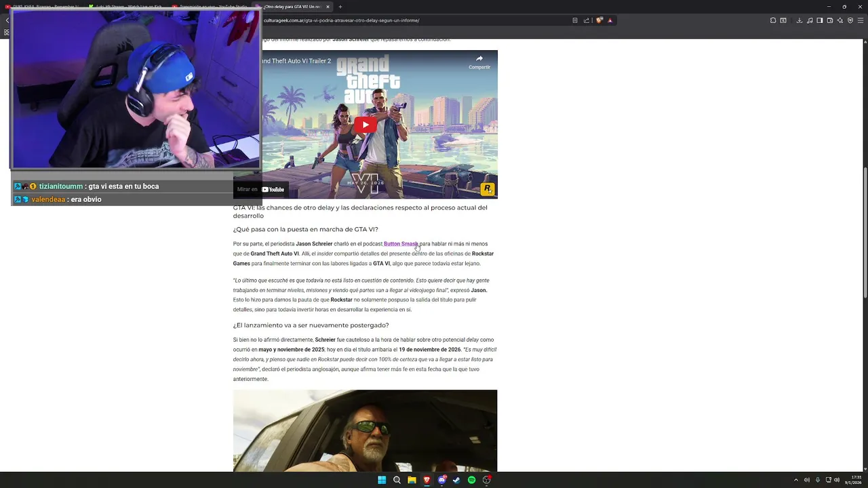Open the Leo AI sparkle icon
The image size is (868, 488).
point(840,20)
